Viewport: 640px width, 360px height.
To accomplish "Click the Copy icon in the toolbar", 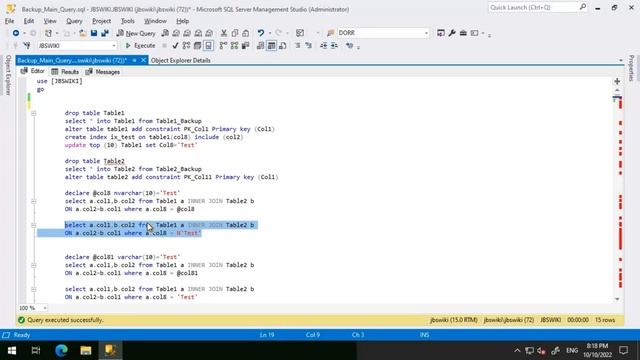I will coord(235,33).
